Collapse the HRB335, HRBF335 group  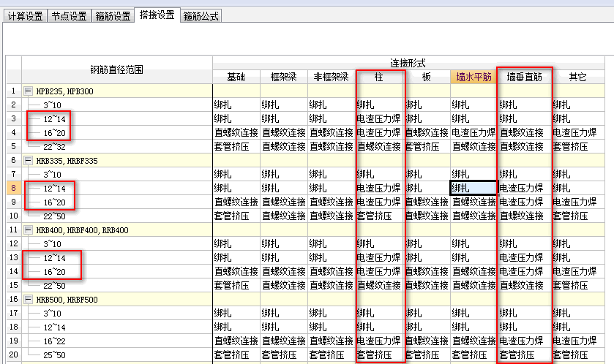point(28,160)
